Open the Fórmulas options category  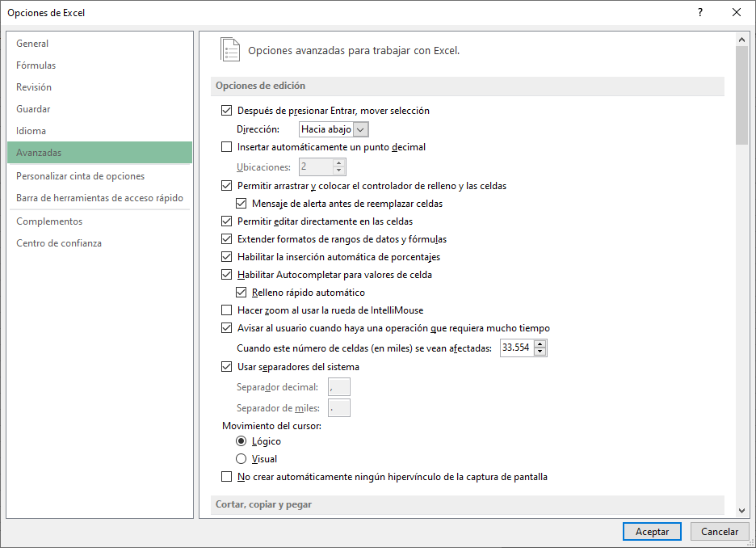coord(100,65)
